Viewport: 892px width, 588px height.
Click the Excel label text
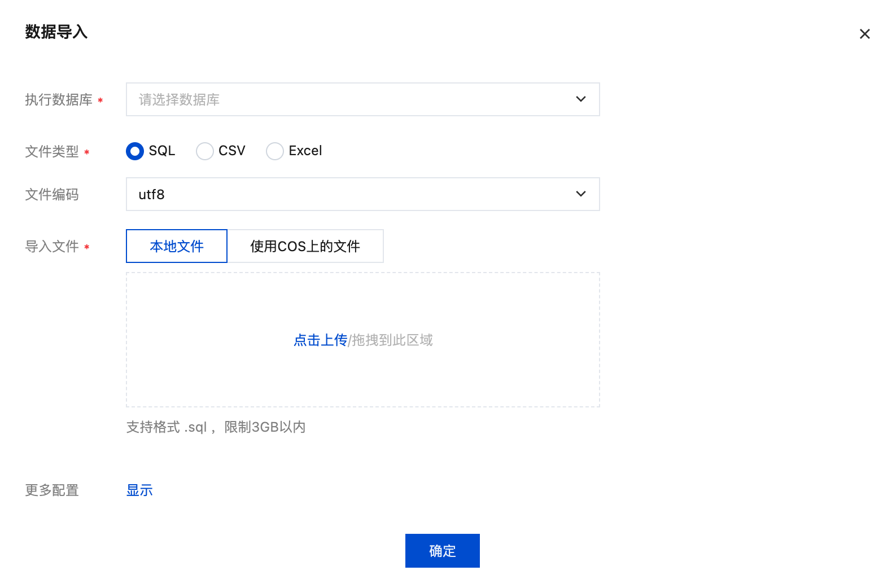point(305,151)
